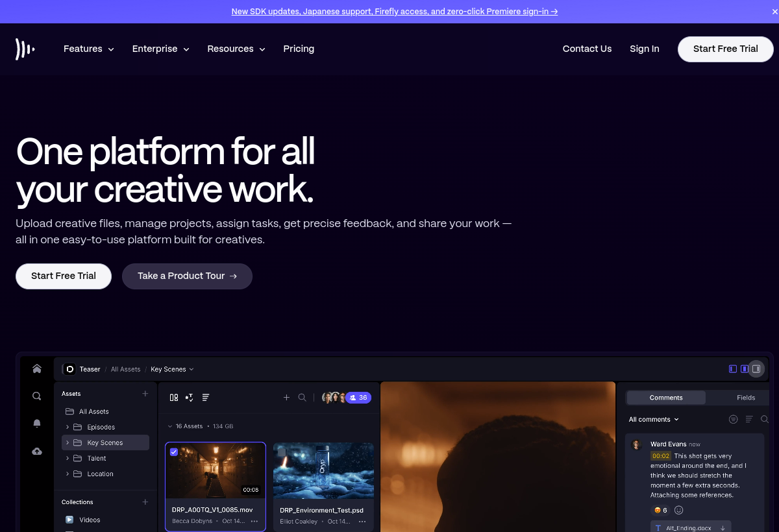Click the Frame.io logo in the header
This screenshot has width=779, height=532.
[25, 49]
